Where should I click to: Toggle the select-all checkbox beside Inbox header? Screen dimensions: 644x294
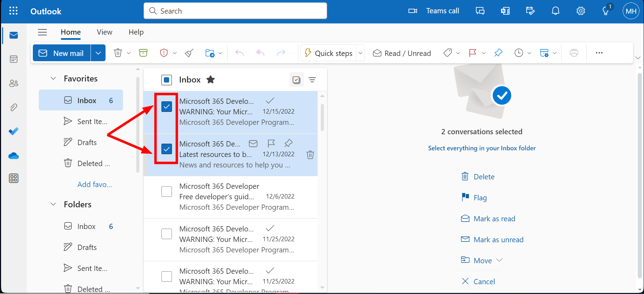[167, 80]
